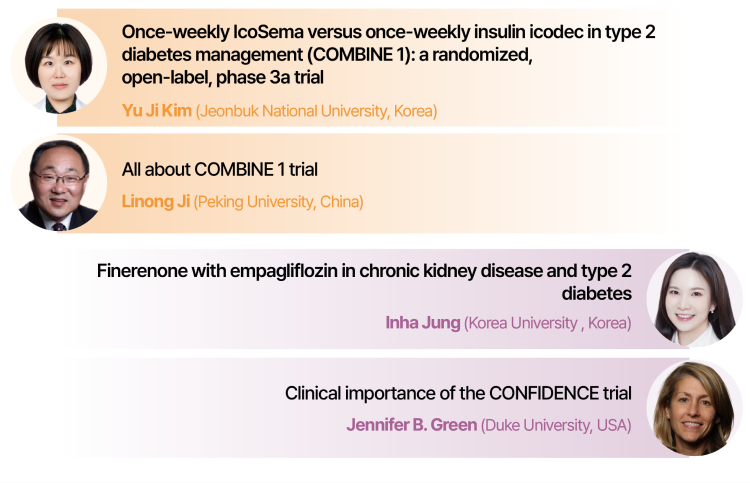Click Yu Ji Kim's speaker photo
Image resolution: width=750 pixels, height=483 pixels.
58,65
